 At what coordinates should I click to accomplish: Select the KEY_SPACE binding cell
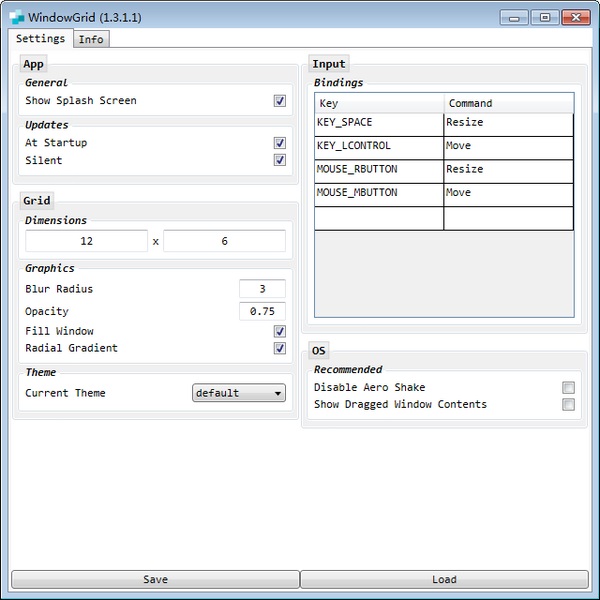click(x=378, y=123)
